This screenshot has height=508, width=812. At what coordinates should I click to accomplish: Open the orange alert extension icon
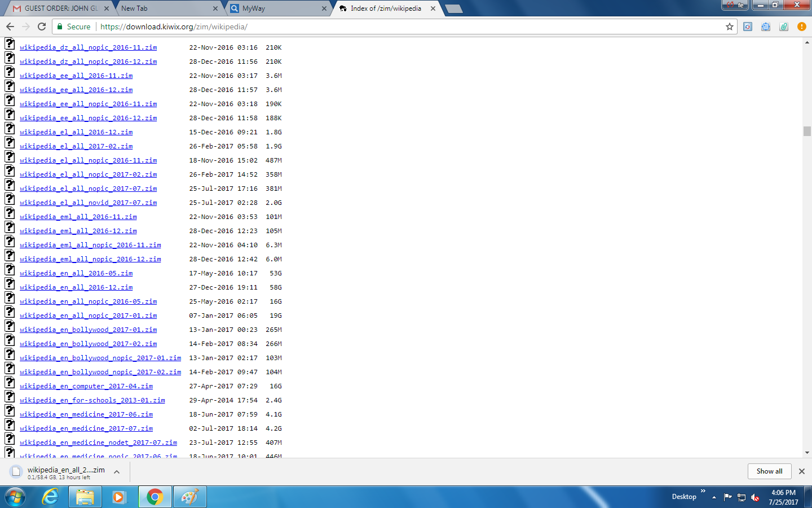tap(802, 27)
